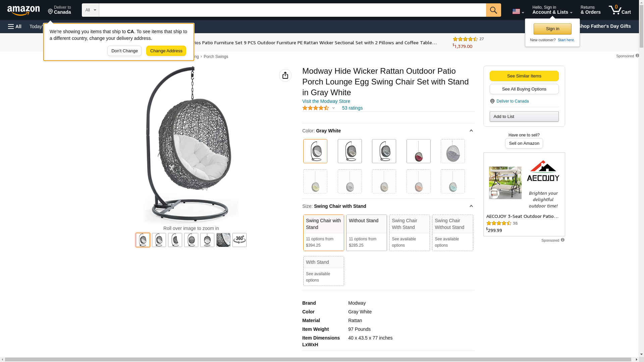Open the search category All dropdown
644x362 pixels.
pos(91,10)
